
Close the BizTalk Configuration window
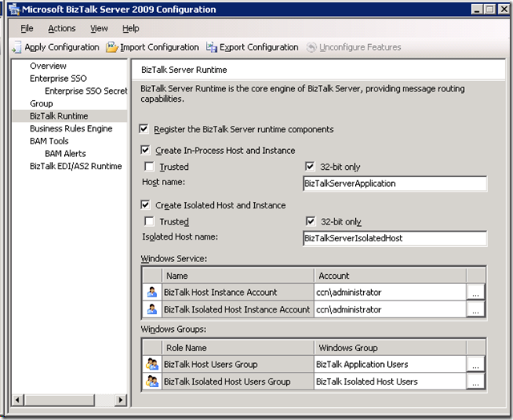tap(504, 9)
